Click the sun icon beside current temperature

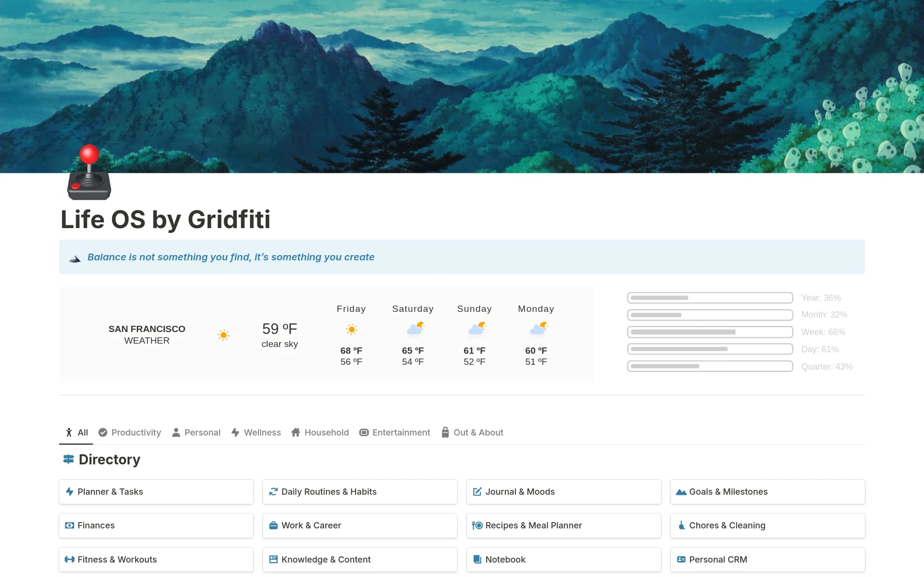pyautogui.click(x=223, y=335)
